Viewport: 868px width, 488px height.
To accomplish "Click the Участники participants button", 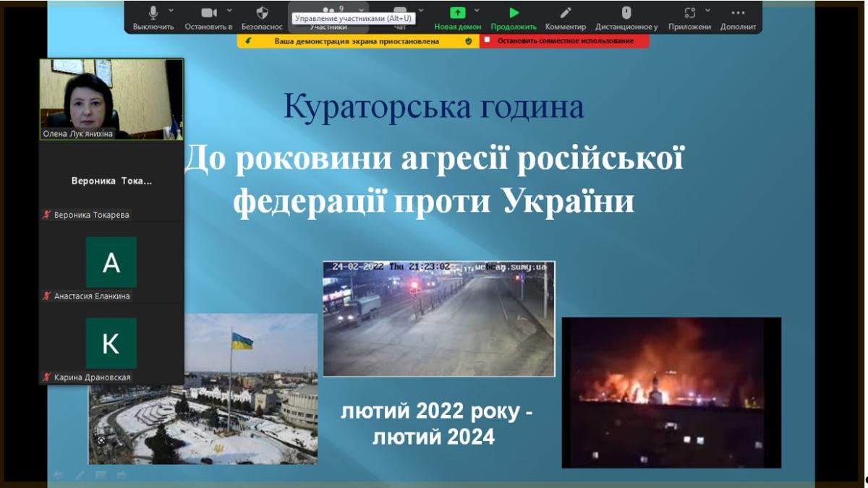I will [x=328, y=26].
